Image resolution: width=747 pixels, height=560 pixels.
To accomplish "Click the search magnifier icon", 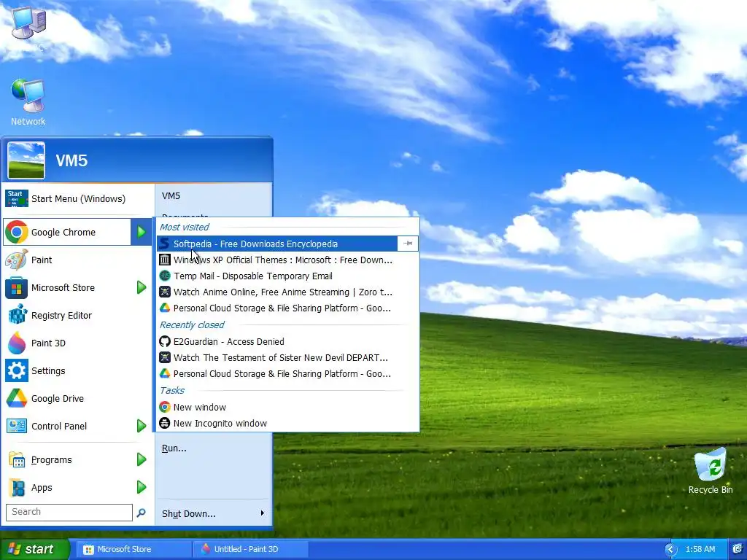I will pos(141,513).
